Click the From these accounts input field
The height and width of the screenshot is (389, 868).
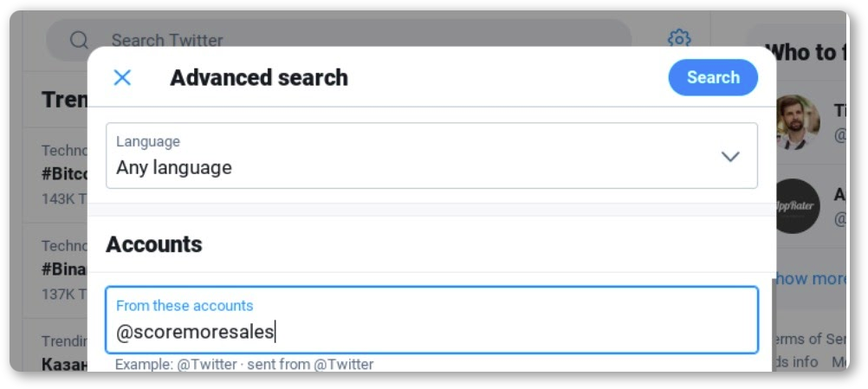click(431, 320)
